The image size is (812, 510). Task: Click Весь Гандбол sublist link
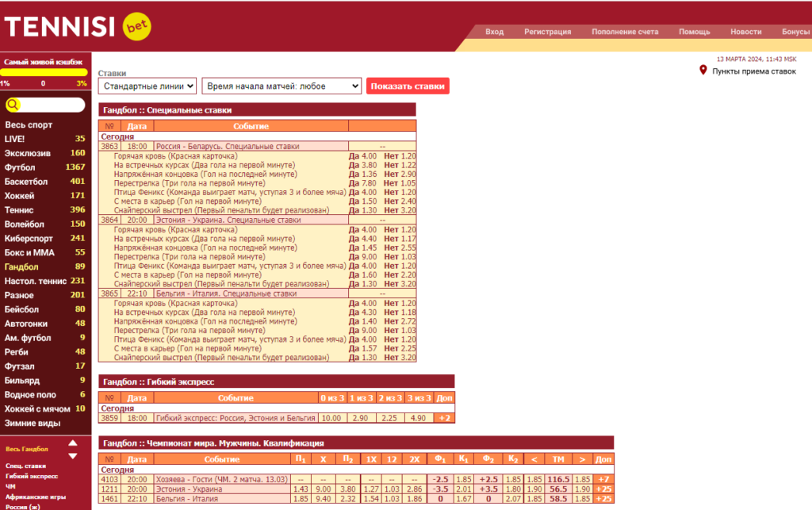27,449
